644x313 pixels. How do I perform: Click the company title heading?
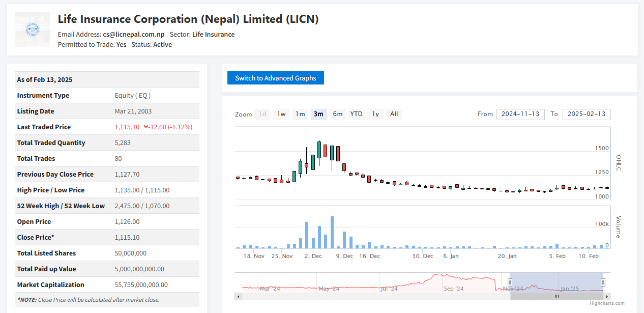pyautogui.click(x=188, y=19)
